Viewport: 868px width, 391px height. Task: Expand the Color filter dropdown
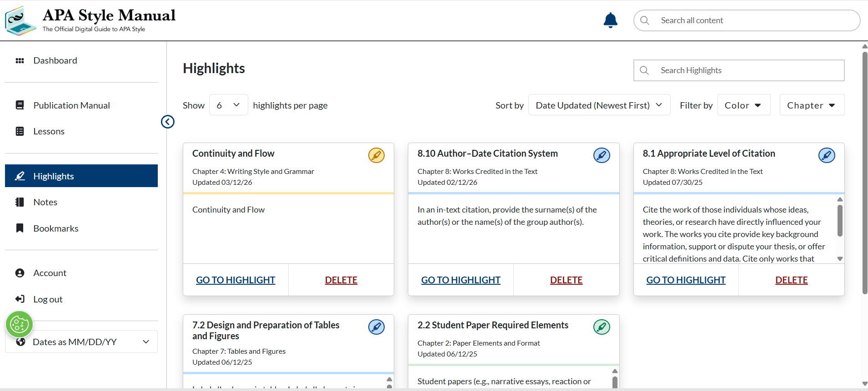743,105
